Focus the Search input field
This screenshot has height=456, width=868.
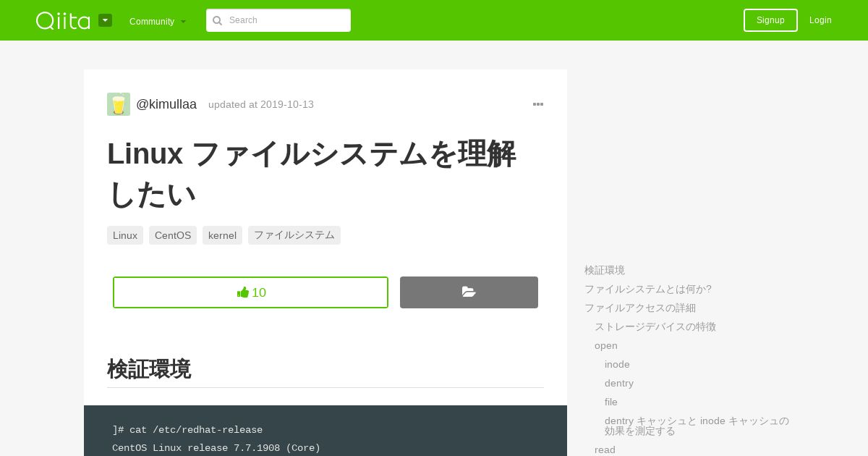pyautogui.click(x=278, y=20)
